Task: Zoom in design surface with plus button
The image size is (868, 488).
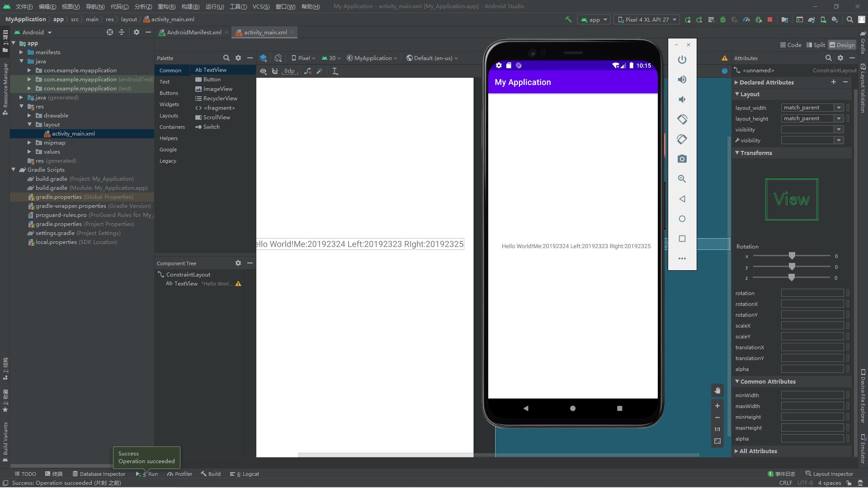Action: click(x=717, y=406)
